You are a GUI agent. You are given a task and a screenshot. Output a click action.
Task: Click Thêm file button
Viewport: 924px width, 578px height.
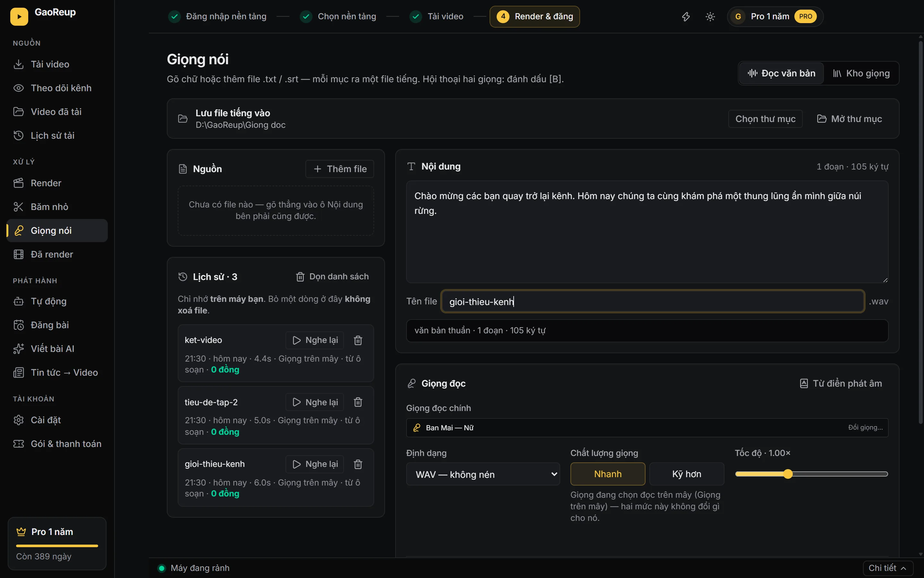(x=339, y=169)
